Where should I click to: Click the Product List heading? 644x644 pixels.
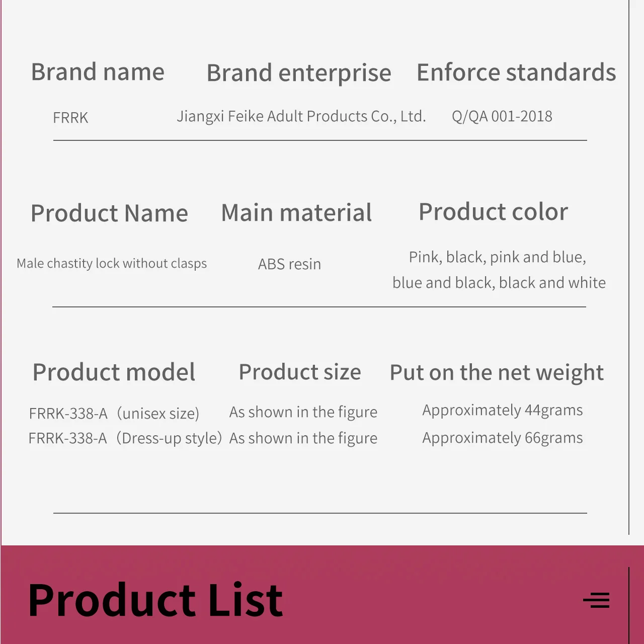155,600
